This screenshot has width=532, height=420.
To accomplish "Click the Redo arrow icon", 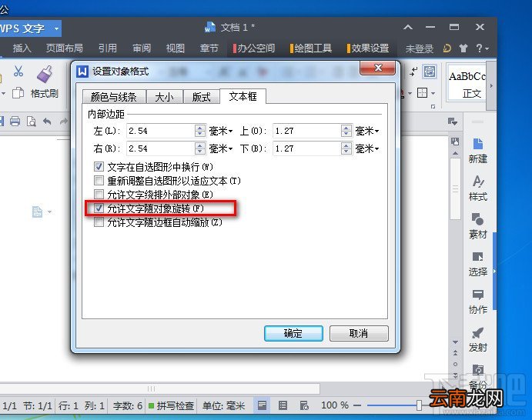I will pos(63,121).
